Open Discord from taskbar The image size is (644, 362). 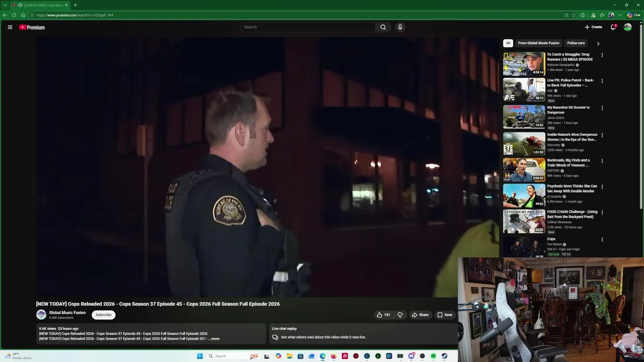(411, 356)
